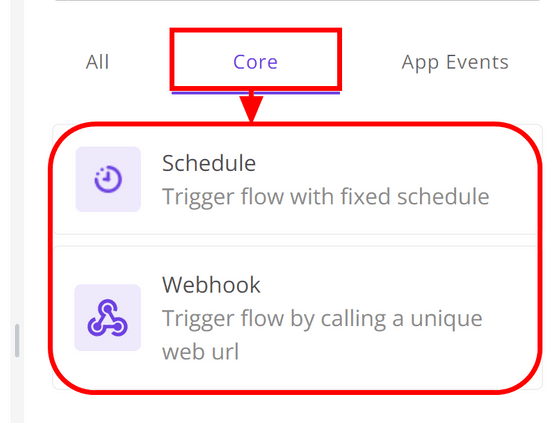Click the purple underline beneath Core tab

click(256, 93)
